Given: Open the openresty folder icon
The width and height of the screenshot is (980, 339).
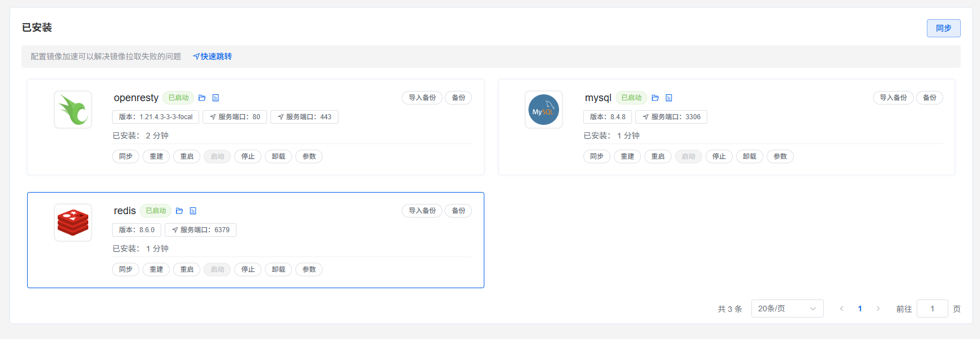Looking at the screenshot, I should (x=202, y=98).
